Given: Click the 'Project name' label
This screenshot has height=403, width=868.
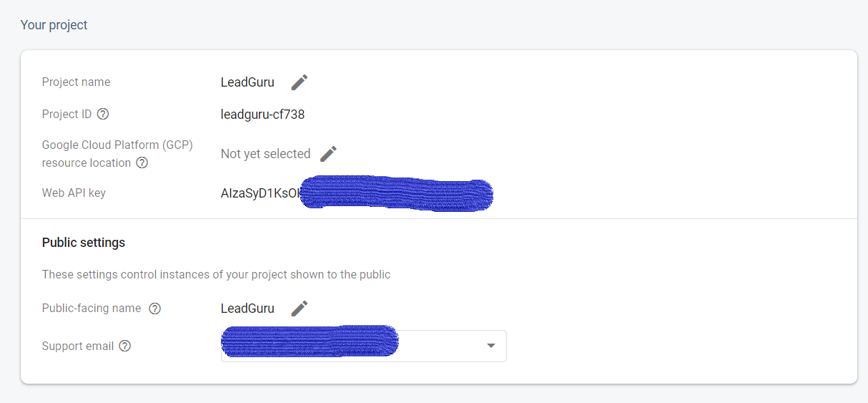Looking at the screenshot, I should pos(76,82).
